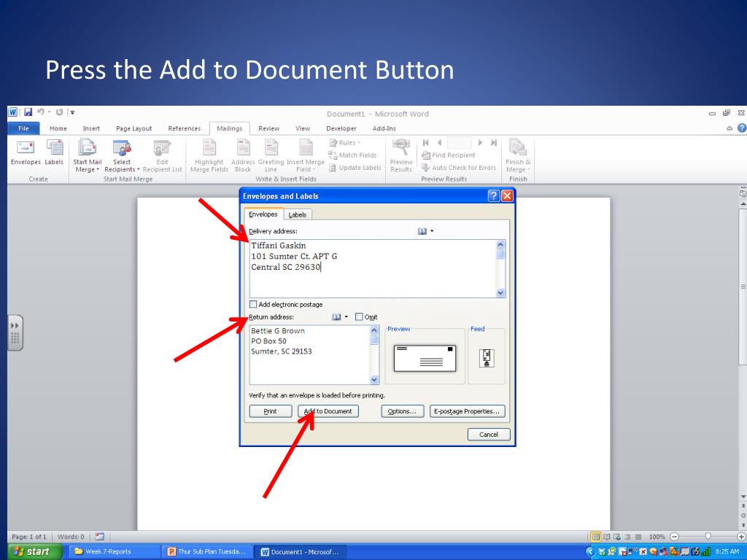Click Match Fields in the ribbon

352,155
